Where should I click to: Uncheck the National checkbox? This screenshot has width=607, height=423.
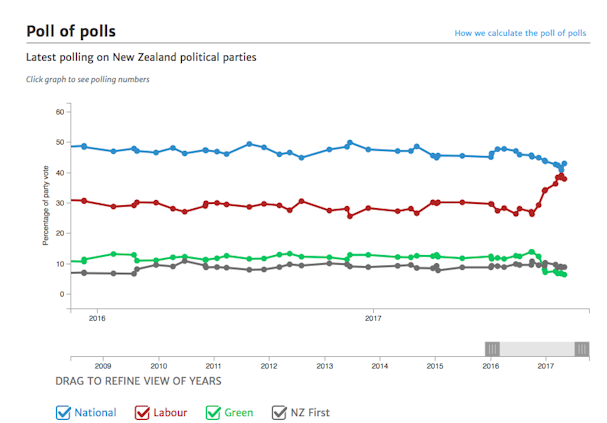point(65,412)
